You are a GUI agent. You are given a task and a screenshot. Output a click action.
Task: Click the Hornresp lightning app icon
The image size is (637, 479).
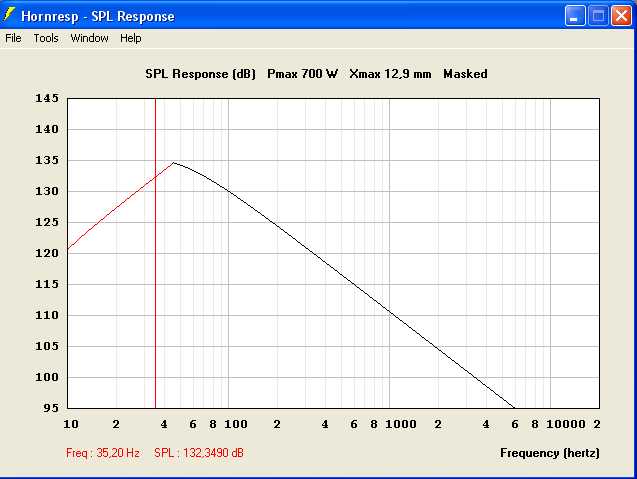pyautogui.click(x=8, y=15)
